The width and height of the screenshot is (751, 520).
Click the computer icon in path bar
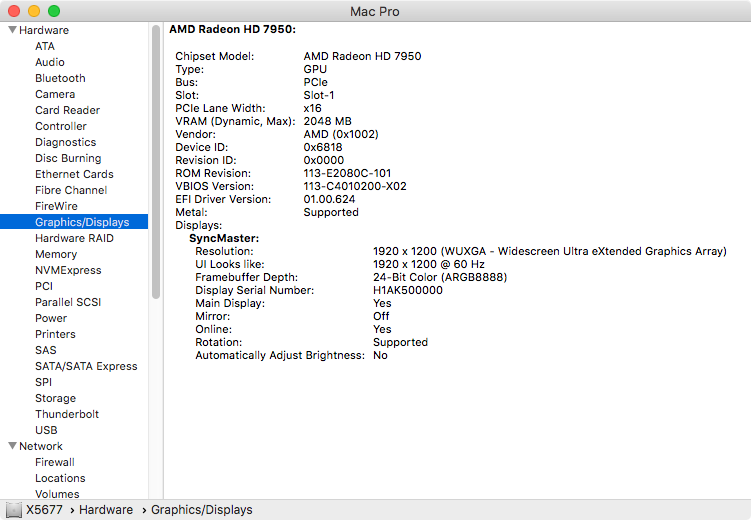(x=14, y=510)
